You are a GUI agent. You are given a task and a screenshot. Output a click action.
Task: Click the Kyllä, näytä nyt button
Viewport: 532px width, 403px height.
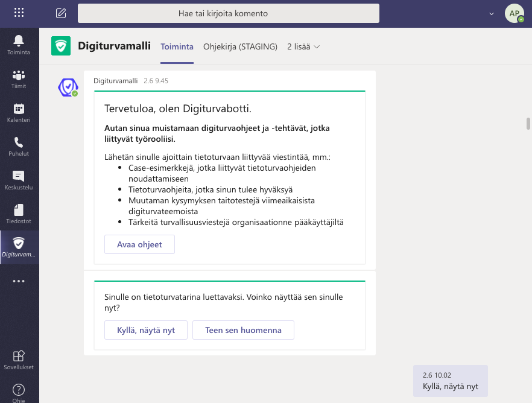(146, 330)
